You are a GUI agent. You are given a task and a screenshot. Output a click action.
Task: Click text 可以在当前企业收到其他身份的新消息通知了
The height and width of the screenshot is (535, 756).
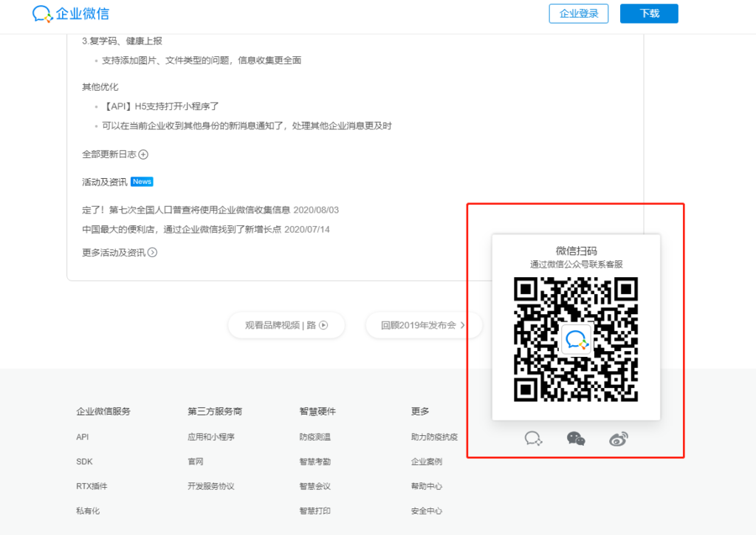pyautogui.click(x=193, y=126)
